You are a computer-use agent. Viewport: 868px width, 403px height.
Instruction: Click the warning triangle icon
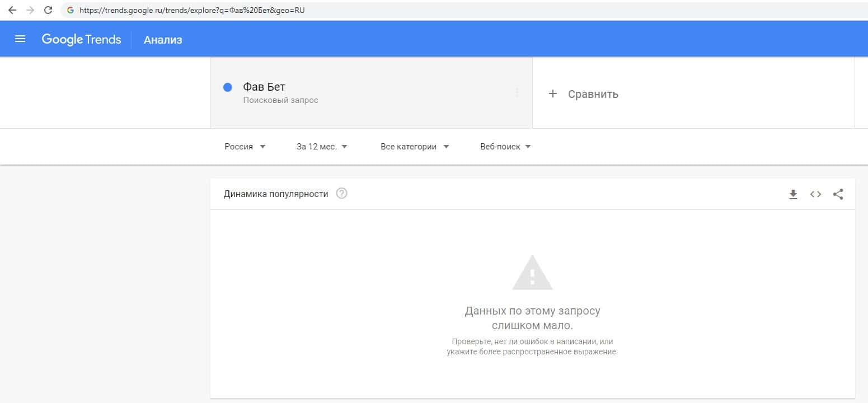(532, 273)
